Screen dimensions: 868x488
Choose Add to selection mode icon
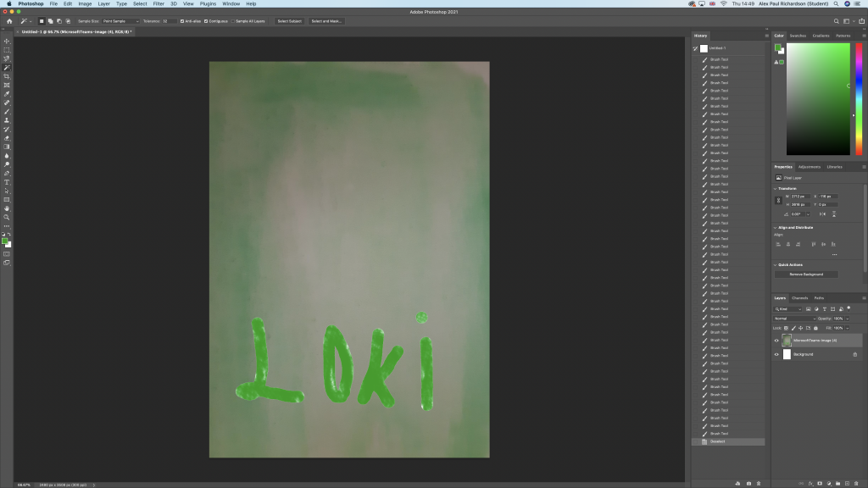point(50,21)
